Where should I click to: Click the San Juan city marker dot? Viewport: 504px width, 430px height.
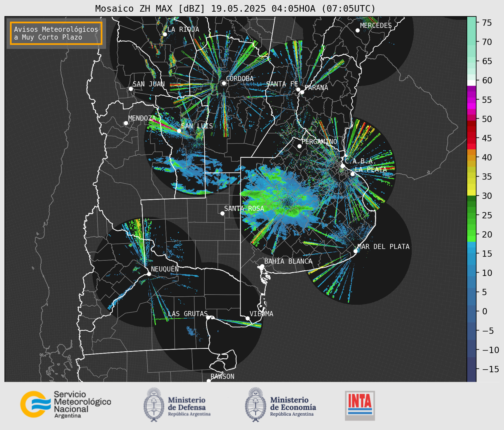tap(131, 89)
